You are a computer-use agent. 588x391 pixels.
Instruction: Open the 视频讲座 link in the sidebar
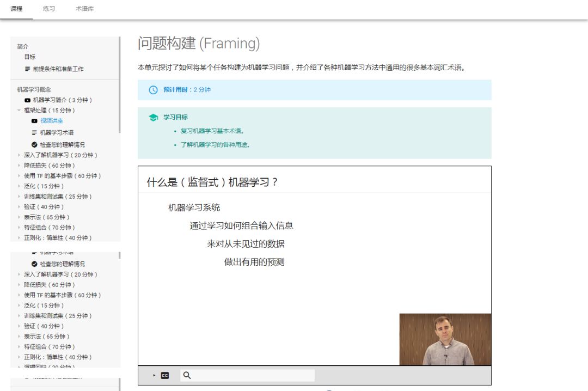coord(51,121)
